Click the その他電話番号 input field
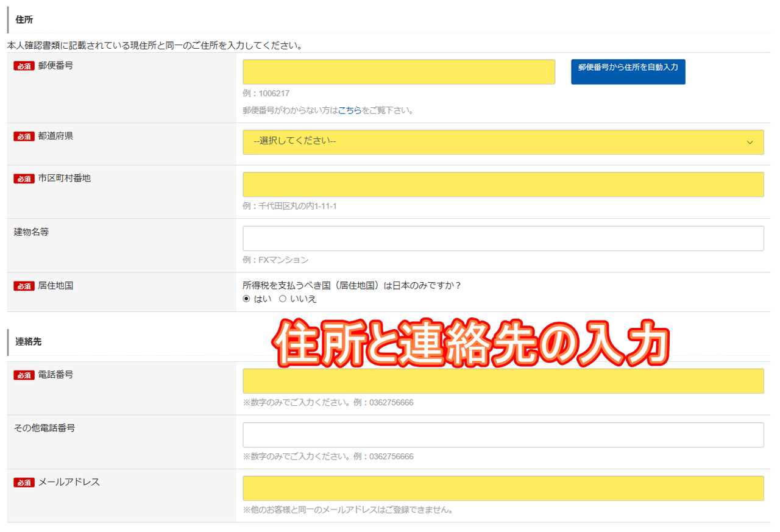The width and height of the screenshot is (780, 532). 503,435
